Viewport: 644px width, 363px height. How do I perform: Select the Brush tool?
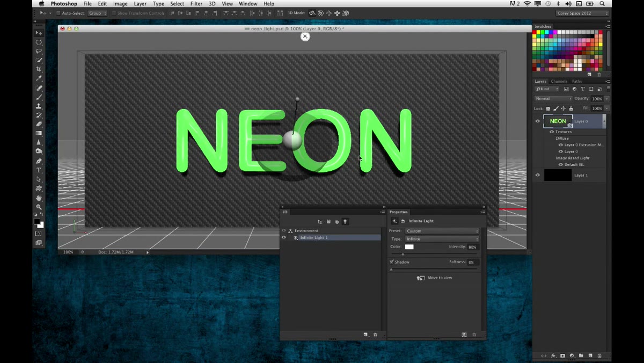click(x=39, y=97)
